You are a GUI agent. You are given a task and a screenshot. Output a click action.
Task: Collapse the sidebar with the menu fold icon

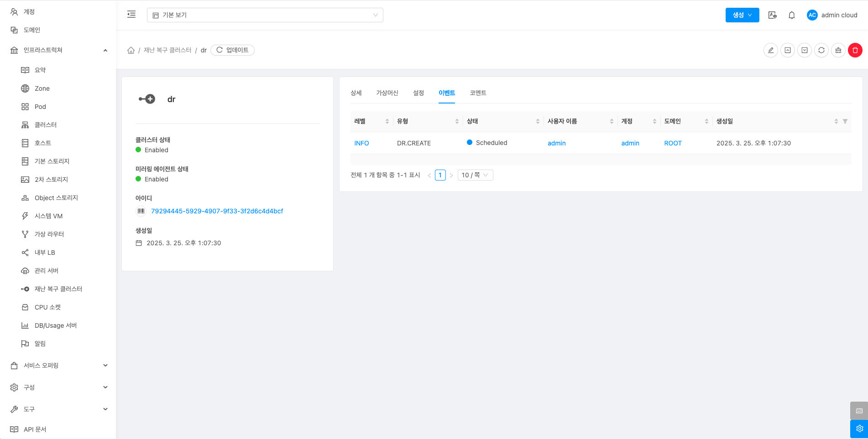pyautogui.click(x=131, y=15)
